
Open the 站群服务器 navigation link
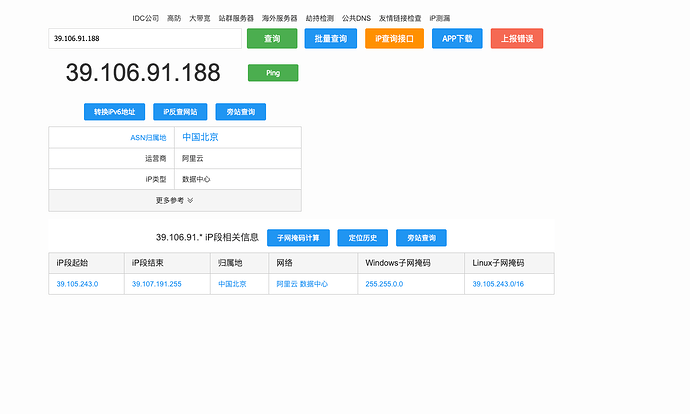(x=236, y=18)
